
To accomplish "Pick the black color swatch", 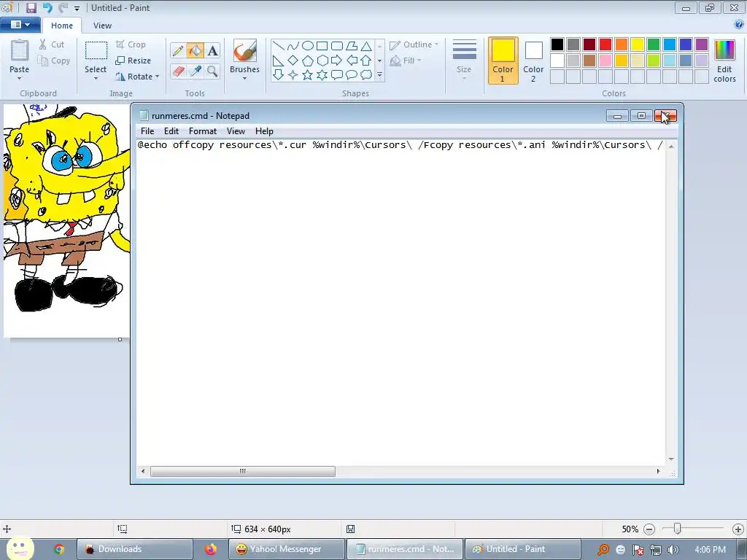I will tap(557, 44).
